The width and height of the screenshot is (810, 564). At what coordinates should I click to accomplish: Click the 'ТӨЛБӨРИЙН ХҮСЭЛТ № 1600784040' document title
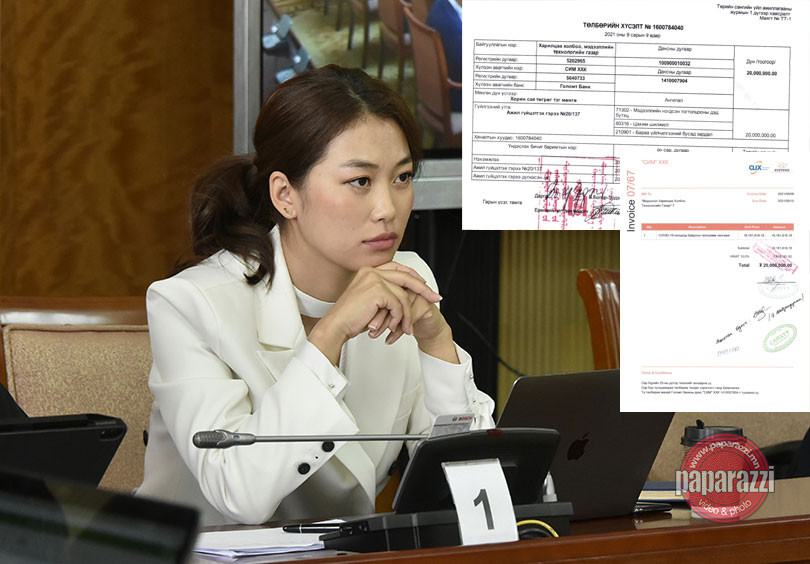tap(633, 26)
